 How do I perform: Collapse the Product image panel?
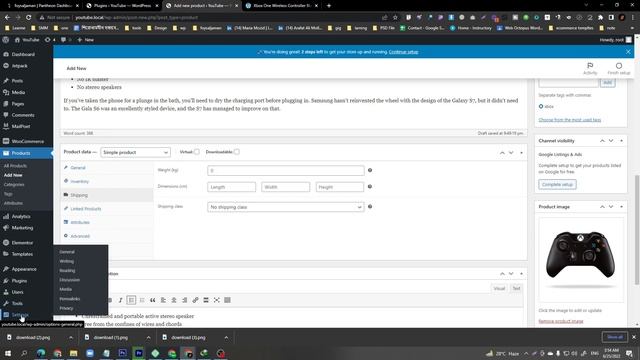621,207
